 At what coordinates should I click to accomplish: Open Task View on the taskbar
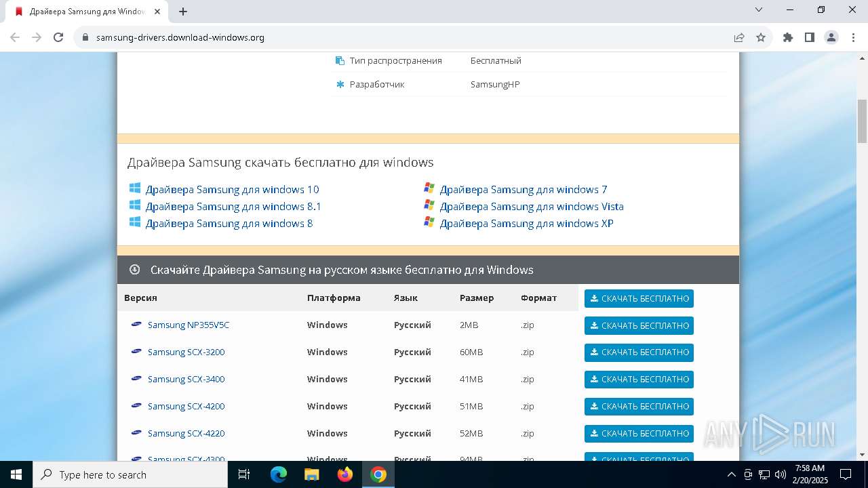[x=245, y=474]
